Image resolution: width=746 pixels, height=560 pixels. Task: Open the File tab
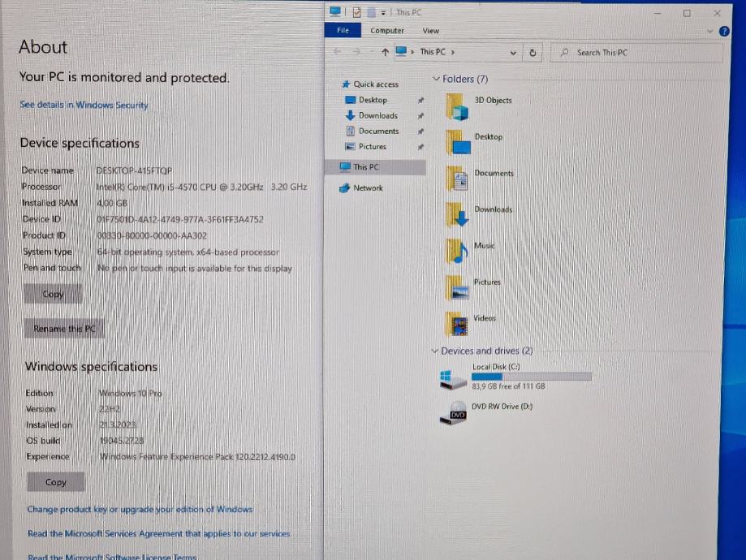pos(343,31)
